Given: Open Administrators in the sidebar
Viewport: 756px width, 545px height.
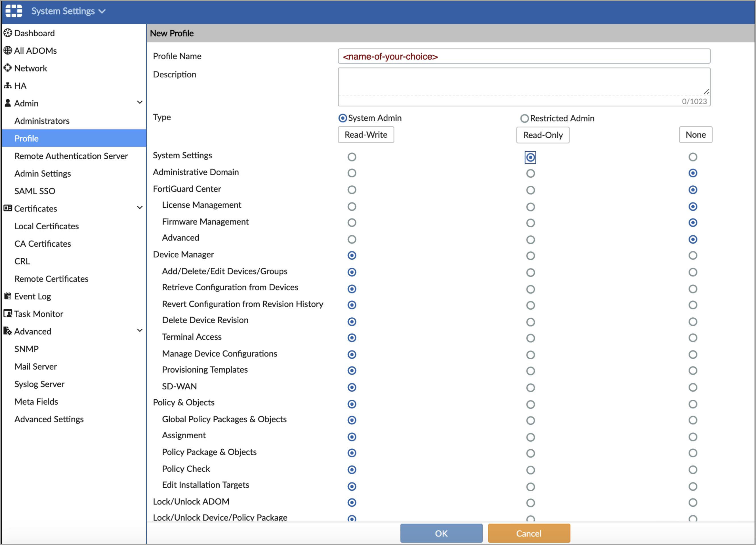Looking at the screenshot, I should point(42,121).
